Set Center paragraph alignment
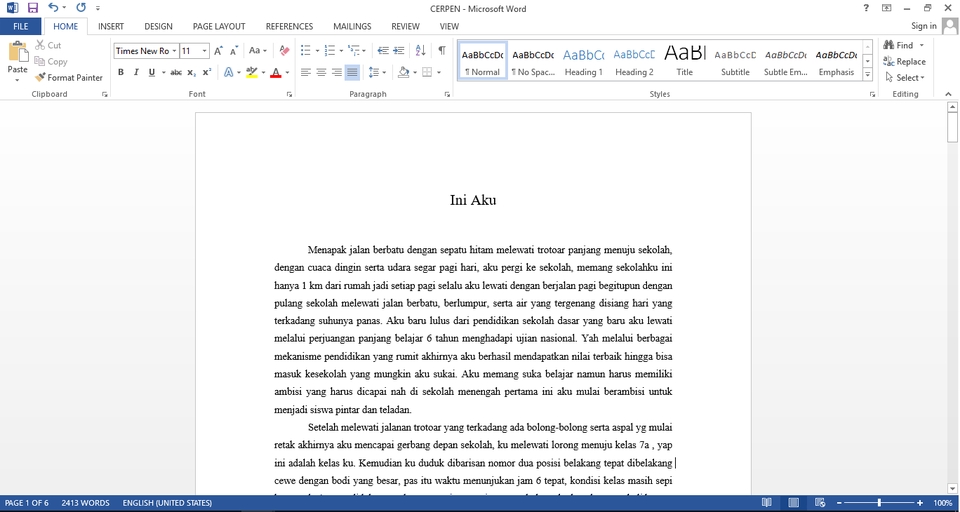This screenshot has width=960, height=512. tap(321, 72)
